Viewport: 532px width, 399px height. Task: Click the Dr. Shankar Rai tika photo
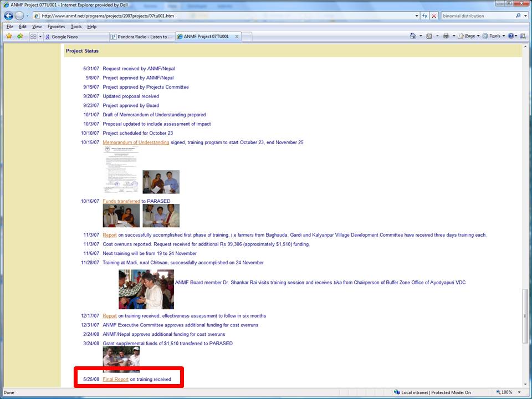(x=146, y=289)
